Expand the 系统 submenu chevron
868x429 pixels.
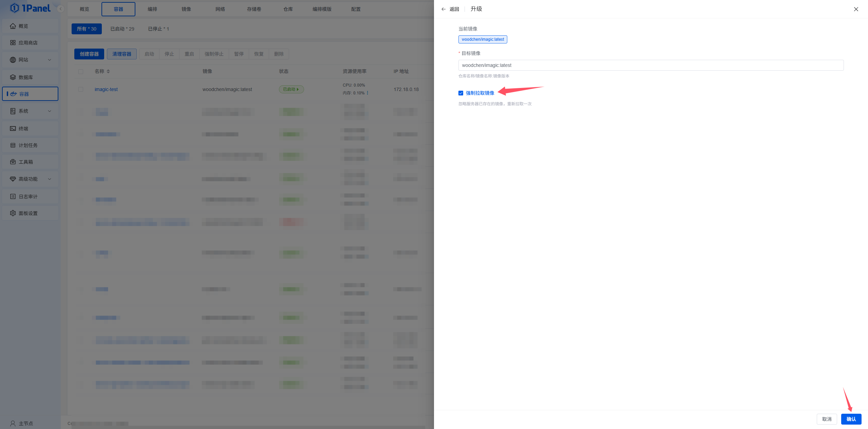[50, 111]
